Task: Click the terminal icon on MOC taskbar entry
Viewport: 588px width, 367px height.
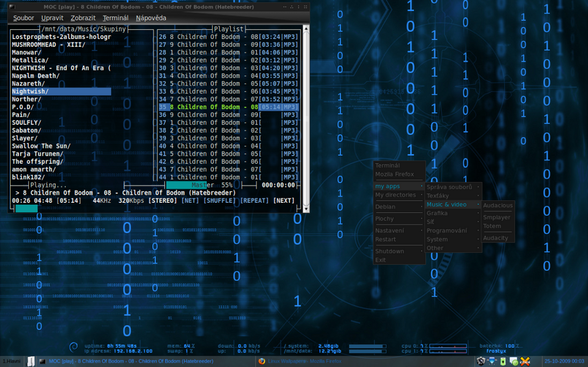Action: (x=42, y=362)
